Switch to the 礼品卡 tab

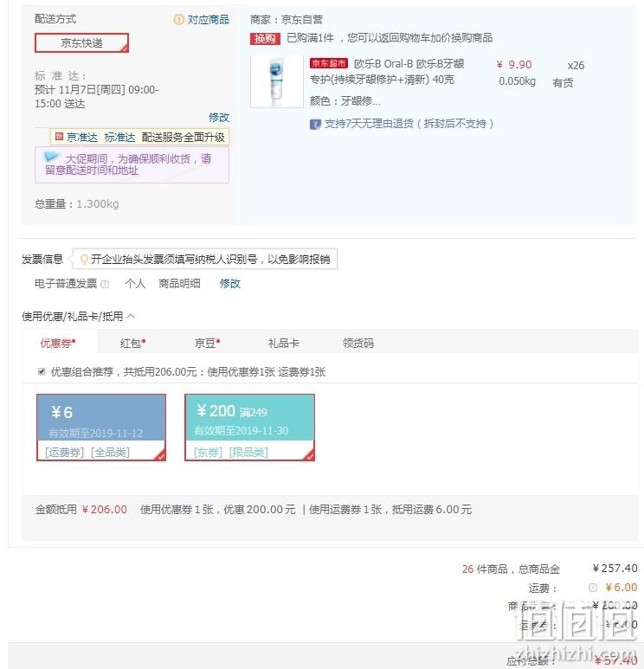[283, 343]
